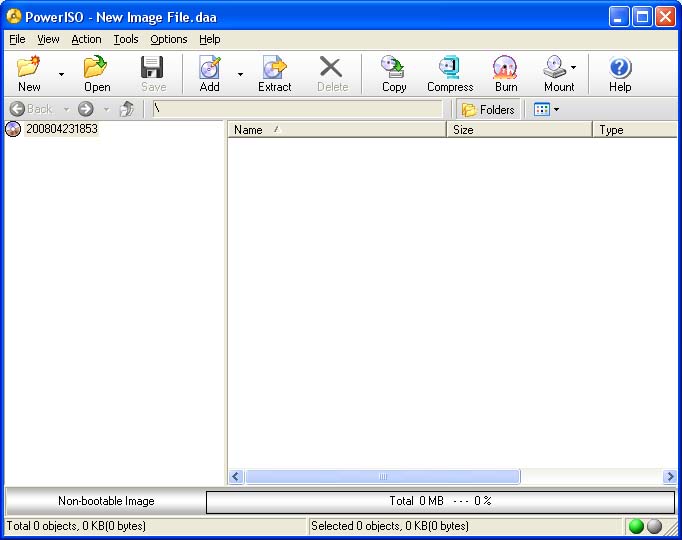This screenshot has height=540, width=682.
Task: Click the PowerISO title bar app icon
Action: (14, 17)
